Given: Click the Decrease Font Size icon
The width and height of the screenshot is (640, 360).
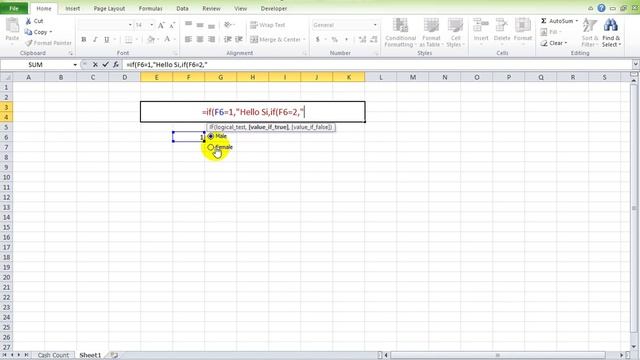Looking at the screenshot, I should click(x=172, y=25).
